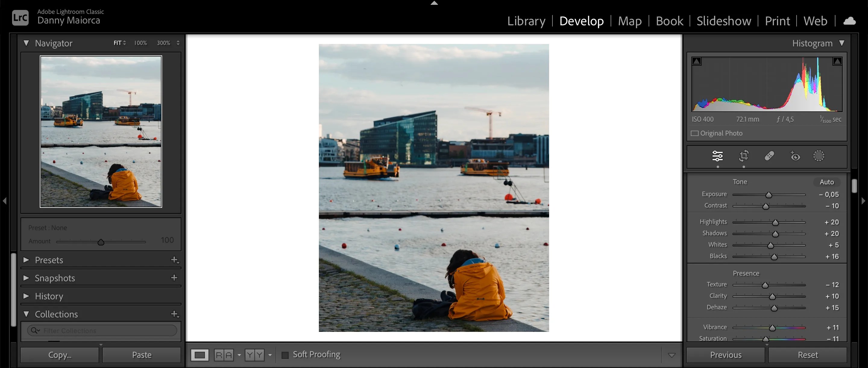Enable Soft Proofing
The image size is (868, 368).
tap(286, 354)
